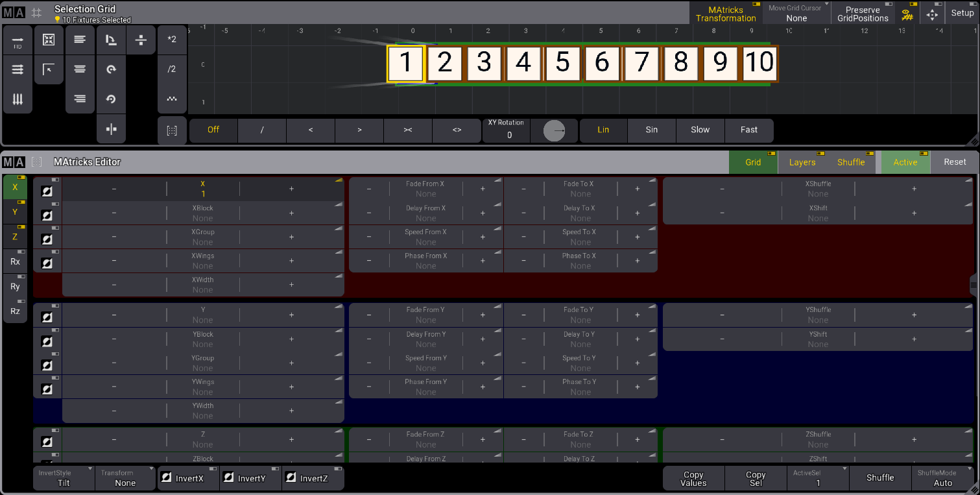Click the linearize by FID arrow icon

[18, 40]
